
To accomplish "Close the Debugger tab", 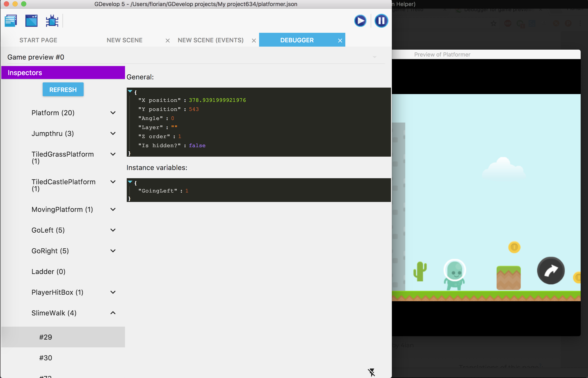I will click(x=340, y=41).
